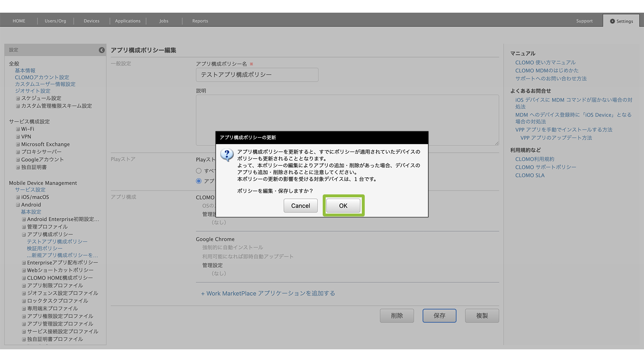Expand the iOS/macOS tree node
Screen dimensions: 644x362
pos(18,197)
